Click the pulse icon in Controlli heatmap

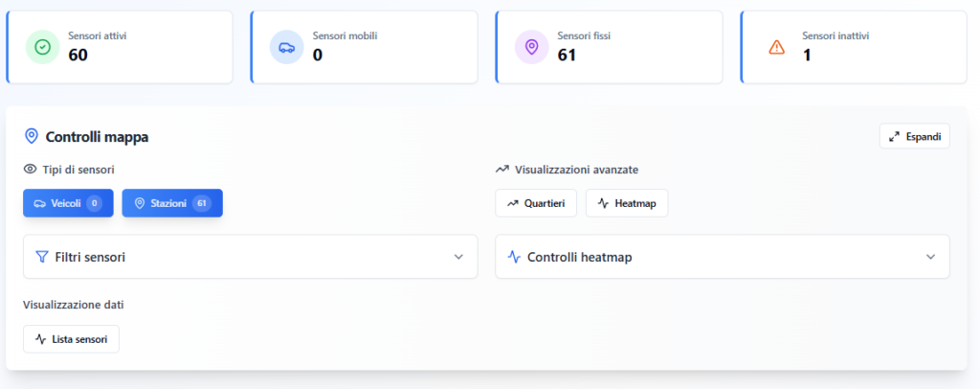(514, 257)
